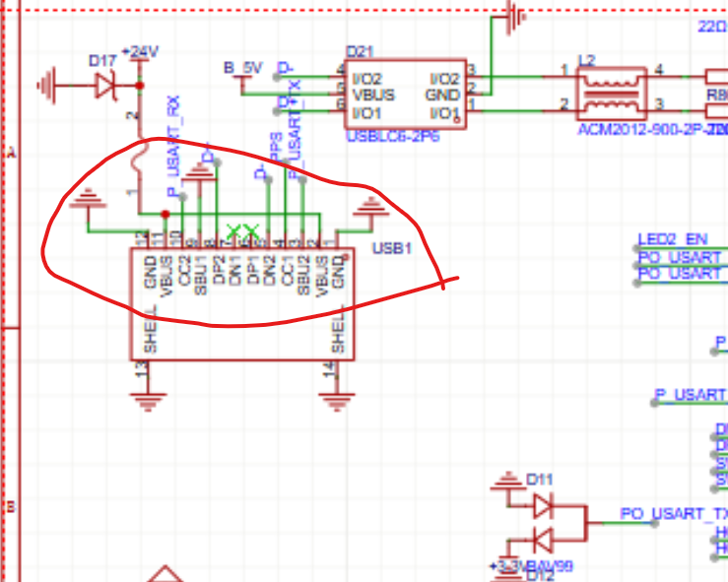728x582 pixels.
Task: Select the ground symbol under SHELL pin 14
Action: pos(337,398)
